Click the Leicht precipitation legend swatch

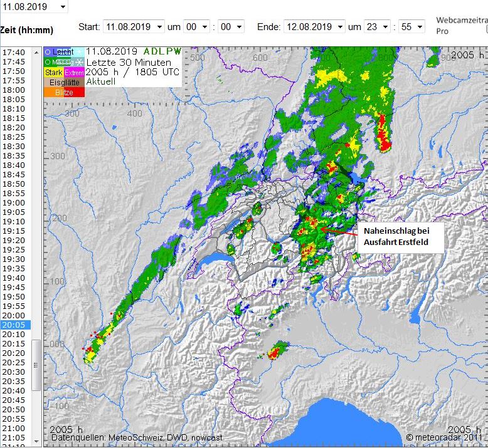tap(58, 52)
